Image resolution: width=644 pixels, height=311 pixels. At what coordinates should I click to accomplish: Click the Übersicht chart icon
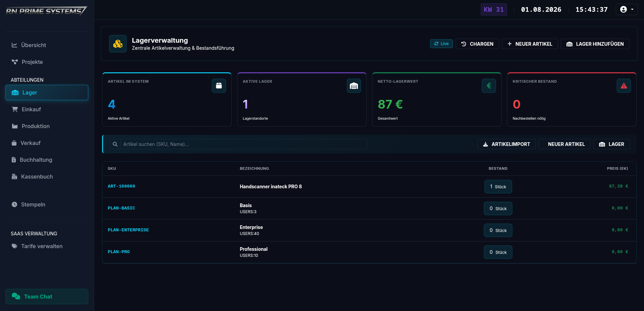click(14, 45)
